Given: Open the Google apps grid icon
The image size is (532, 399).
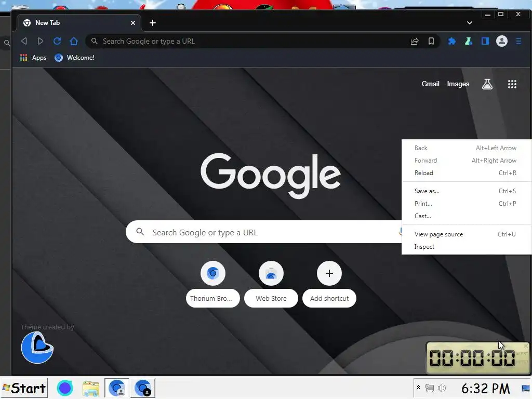Looking at the screenshot, I should (512, 84).
